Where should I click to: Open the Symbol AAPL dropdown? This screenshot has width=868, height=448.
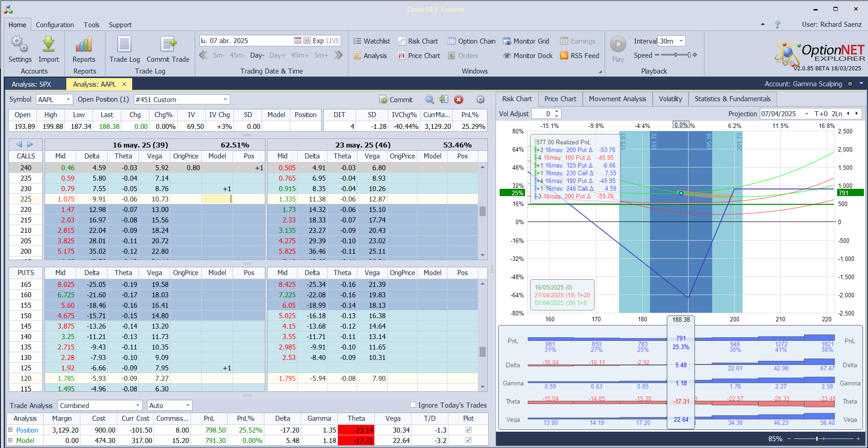tap(68, 99)
